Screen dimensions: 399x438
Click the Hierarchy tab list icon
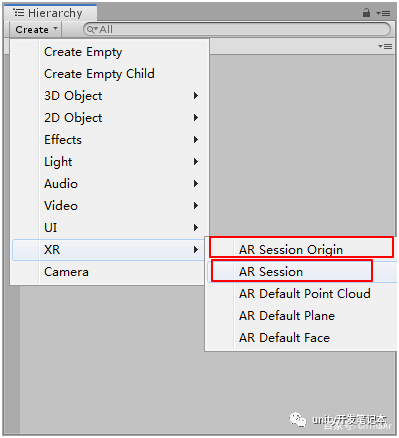[x=19, y=13]
